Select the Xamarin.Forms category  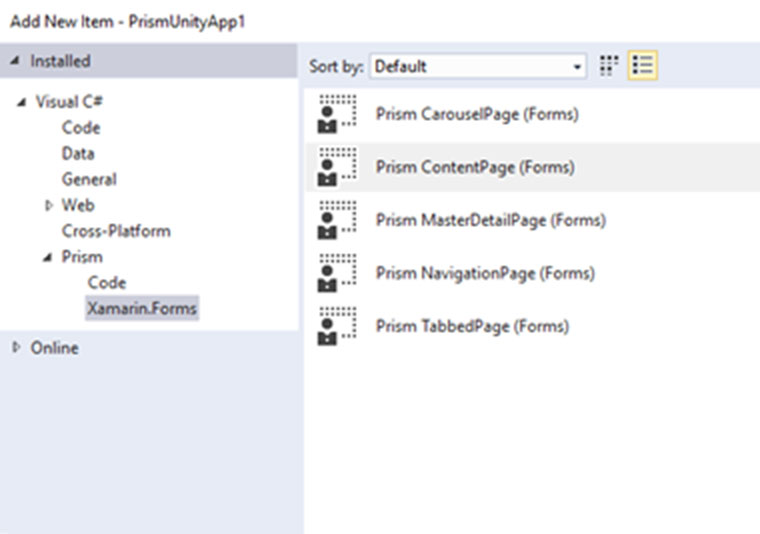coord(142,308)
